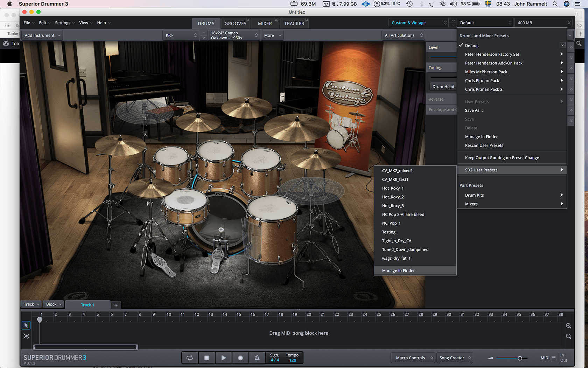Toggle the metronome icon
This screenshot has height=368, width=588.
click(257, 358)
